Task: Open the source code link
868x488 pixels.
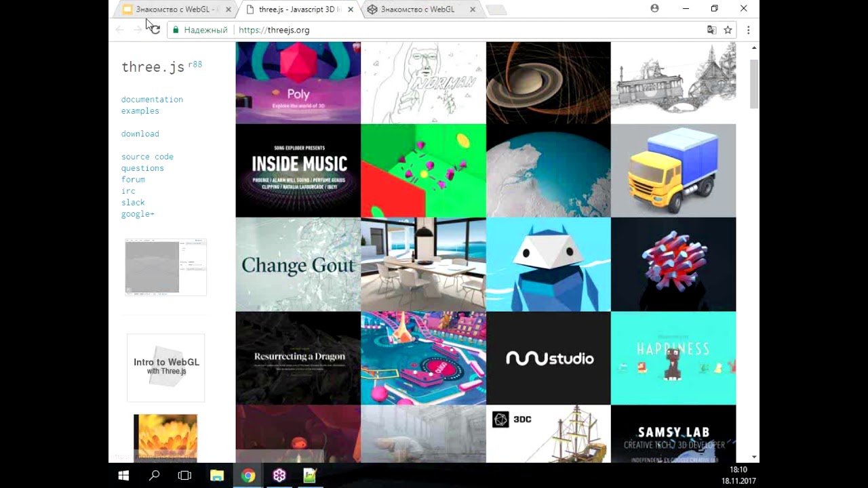Action: click(147, 157)
